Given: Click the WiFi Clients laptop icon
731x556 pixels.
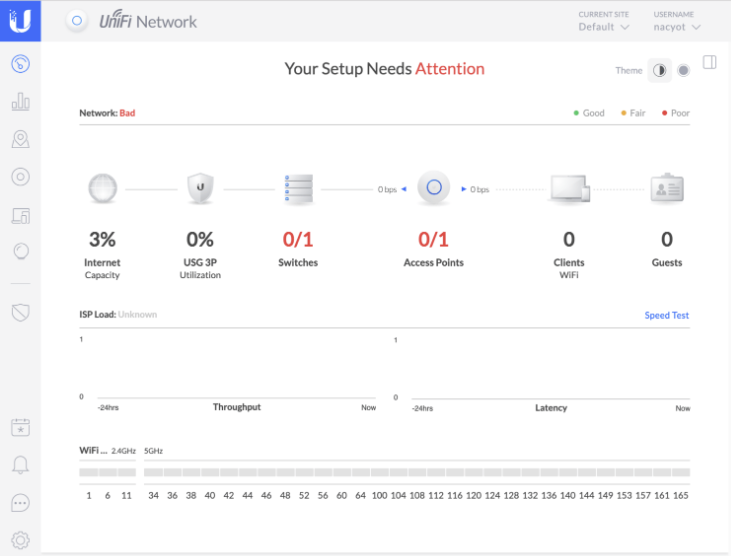Looking at the screenshot, I should click(569, 189).
